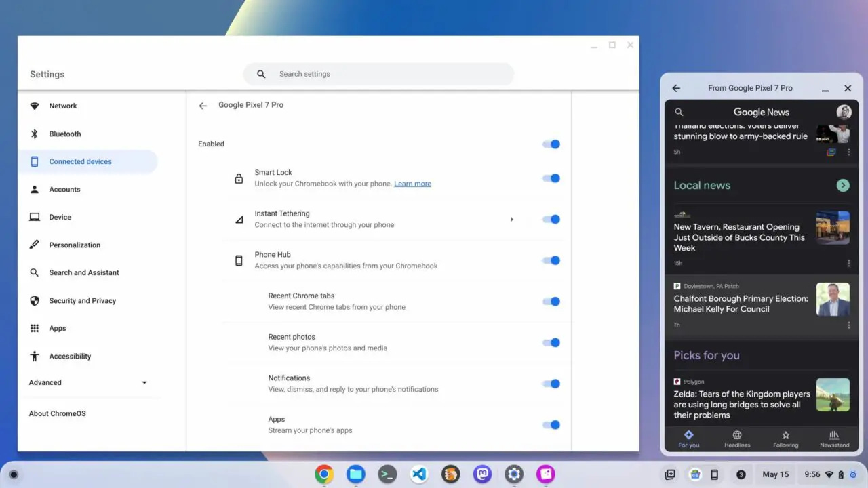This screenshot has height=488, width=868.
Task: Open Files app from the shelf
Action: [x=356, y=474]
